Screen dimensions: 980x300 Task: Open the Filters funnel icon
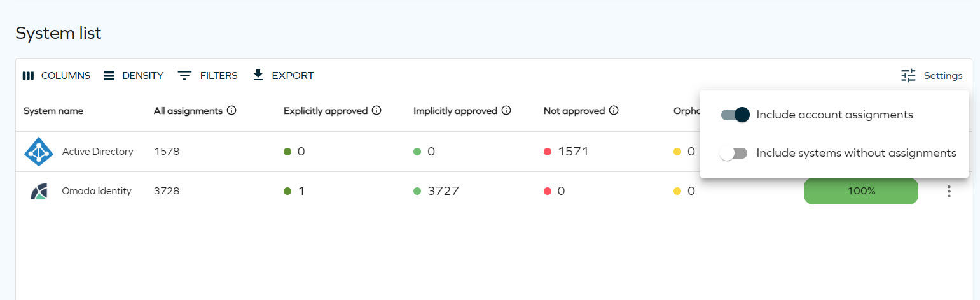pos(184,76)
